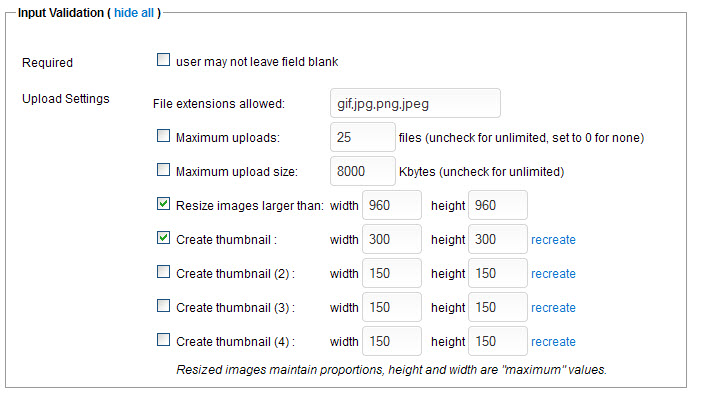701x401 pixels.
Task: Click the first thumbnail width field
Action: pos(392,239)
